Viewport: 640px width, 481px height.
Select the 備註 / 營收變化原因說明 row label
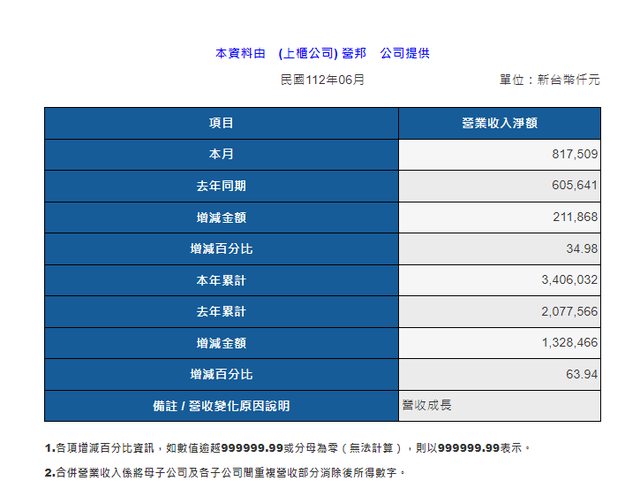[x=221, y=406]
